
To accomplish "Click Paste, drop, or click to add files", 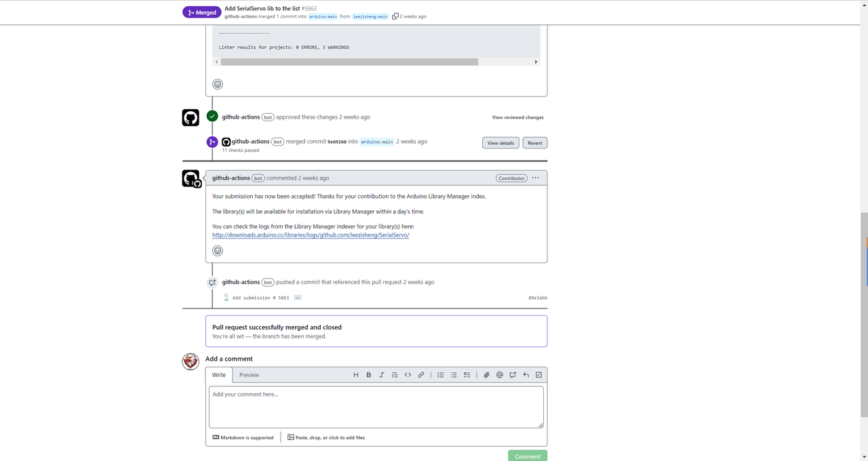I will click(x=326, y=437).
